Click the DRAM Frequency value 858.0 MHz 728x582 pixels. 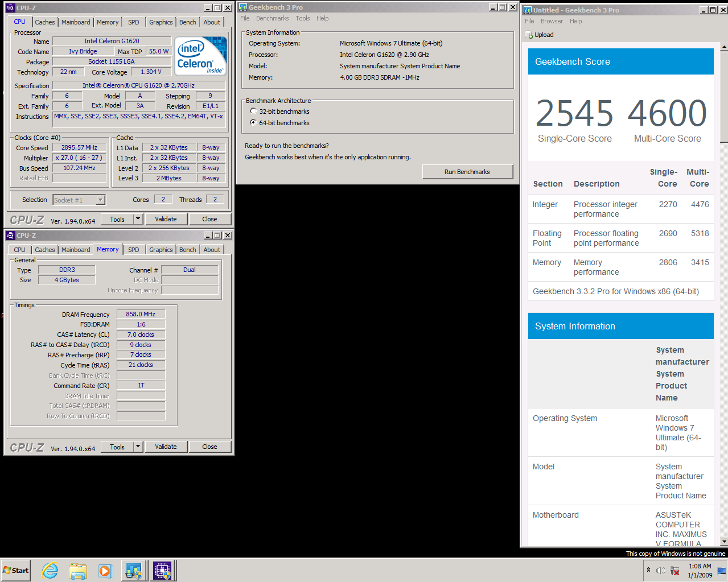[141, 314]
